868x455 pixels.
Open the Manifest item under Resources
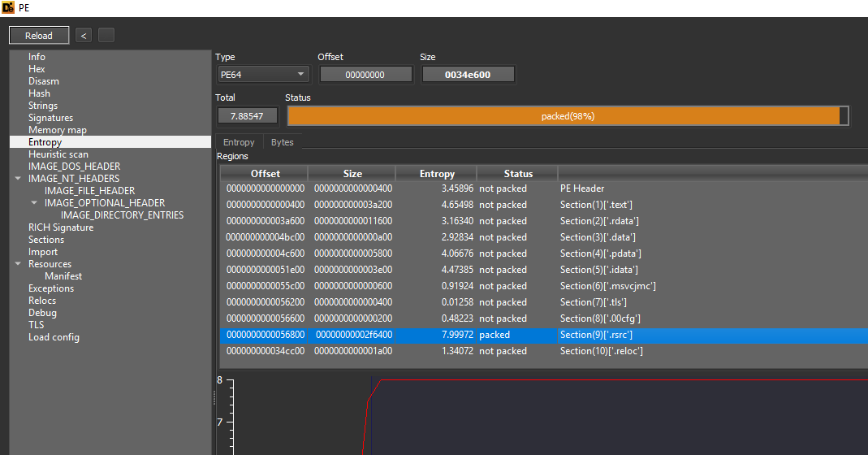coord(63,276)
